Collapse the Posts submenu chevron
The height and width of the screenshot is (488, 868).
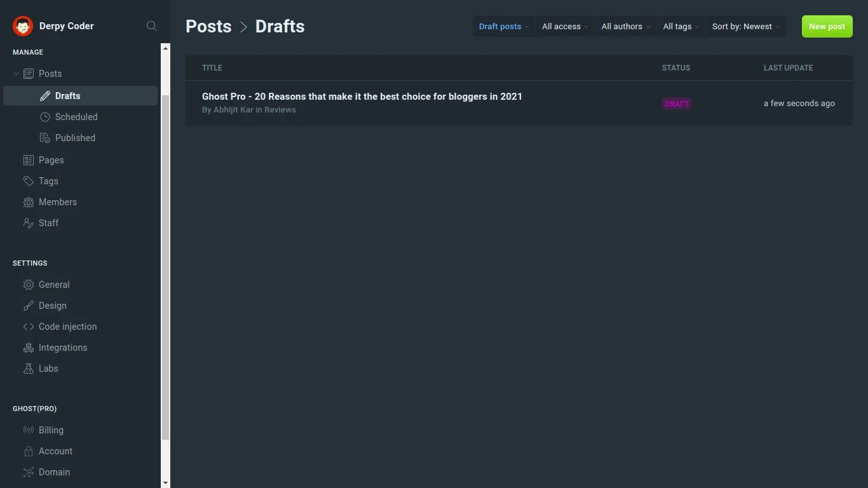(x=16, y=74)
